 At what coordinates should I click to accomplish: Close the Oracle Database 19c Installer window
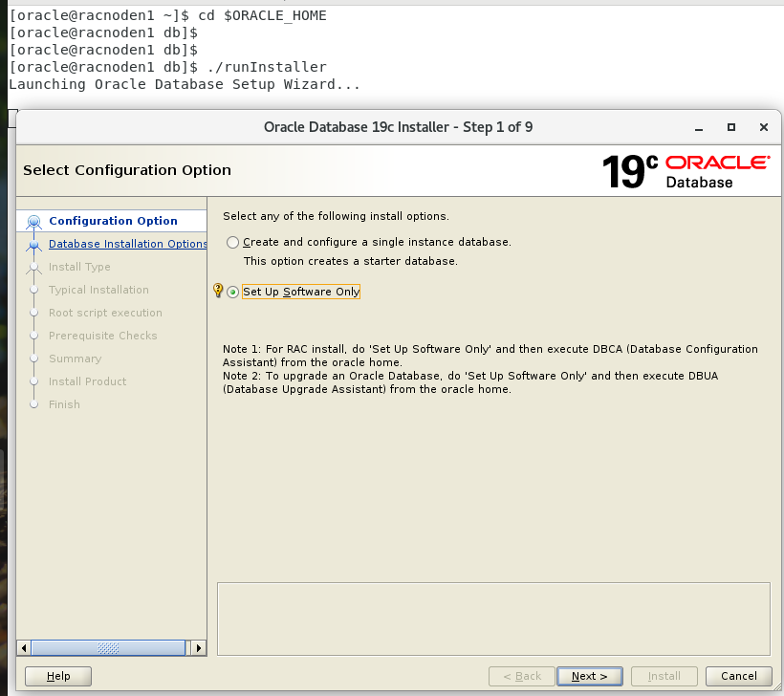764,127
